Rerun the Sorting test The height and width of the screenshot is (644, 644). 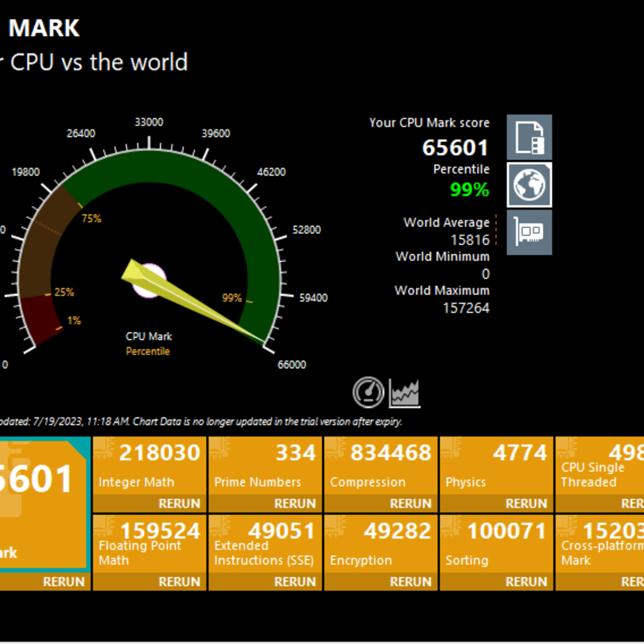[526, 582]
